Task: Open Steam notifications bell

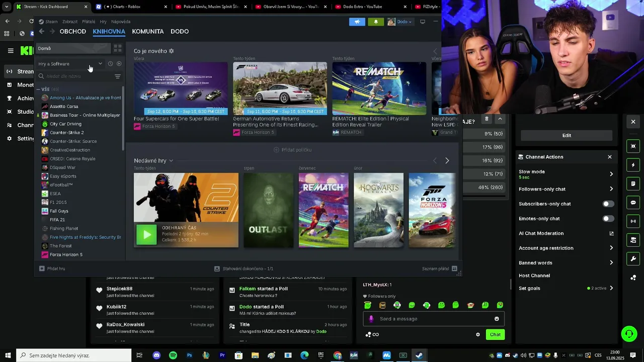Action: pos(376,22)
